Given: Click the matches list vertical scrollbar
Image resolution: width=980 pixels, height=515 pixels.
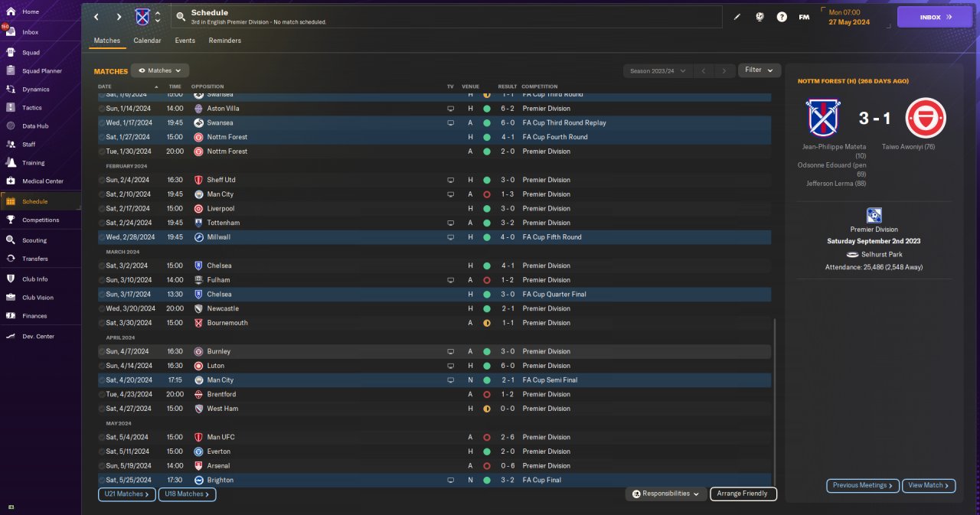Looking at the screenshot, I should click(775, 402).
